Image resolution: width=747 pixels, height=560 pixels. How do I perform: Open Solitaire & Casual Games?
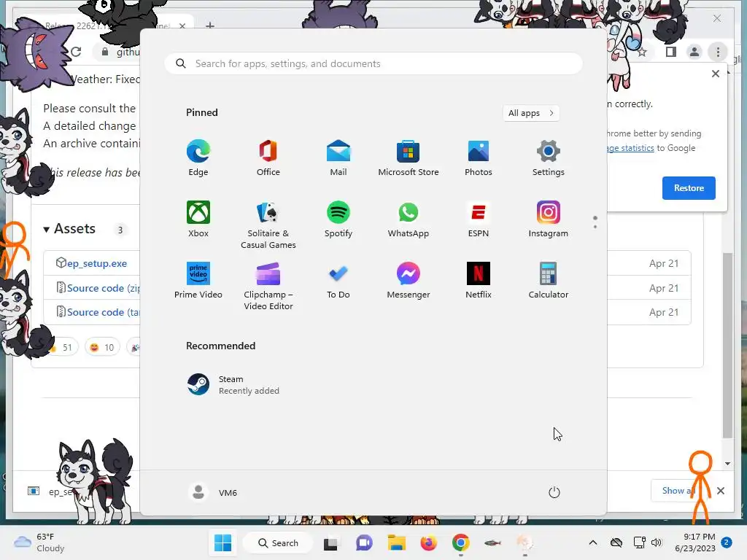point(268,225)
